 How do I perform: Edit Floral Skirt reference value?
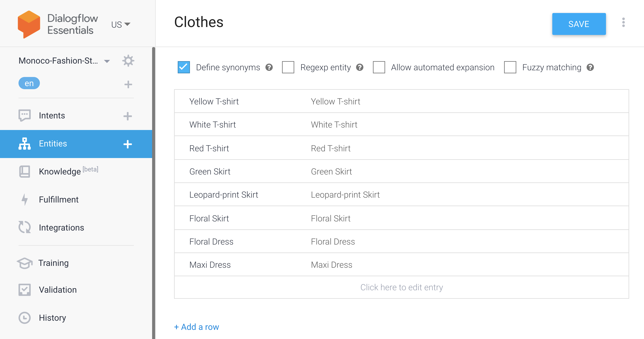click(209, 218)
